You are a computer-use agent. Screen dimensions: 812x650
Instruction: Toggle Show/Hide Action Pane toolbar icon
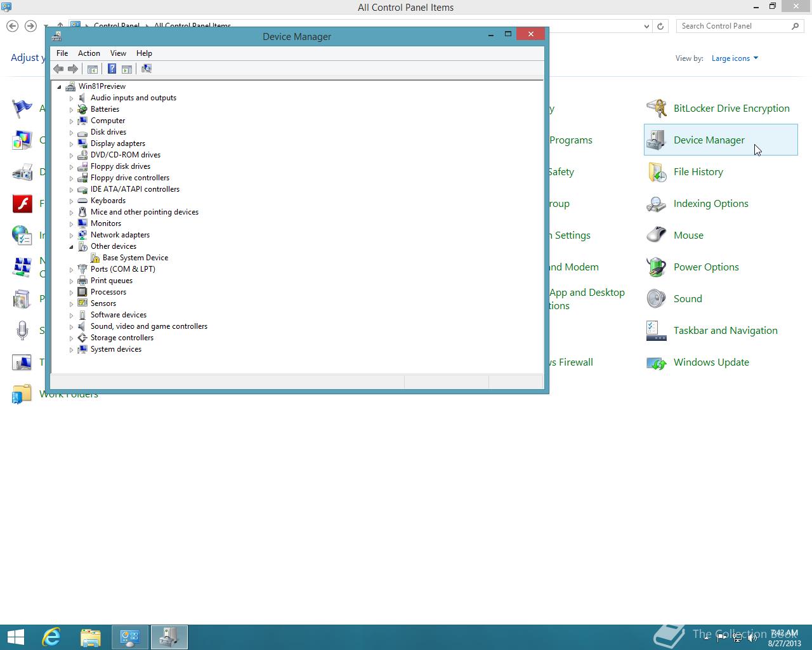pos(126,69)
